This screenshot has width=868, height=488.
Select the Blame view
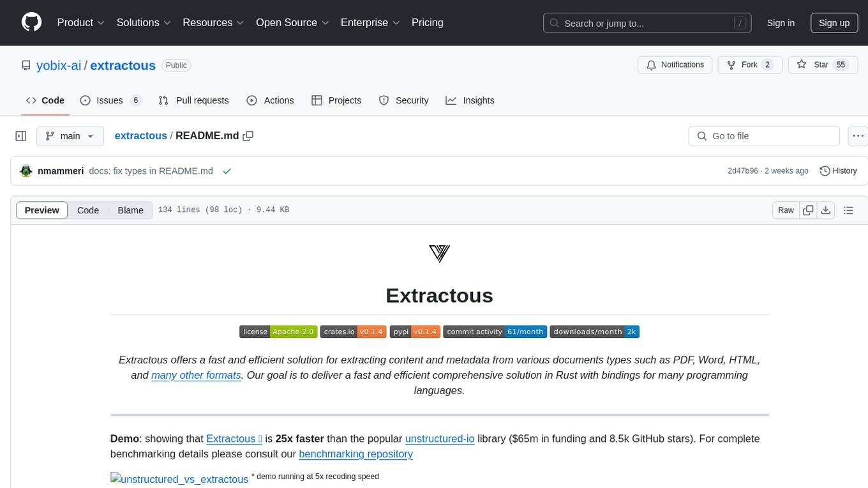click(130, 210)
